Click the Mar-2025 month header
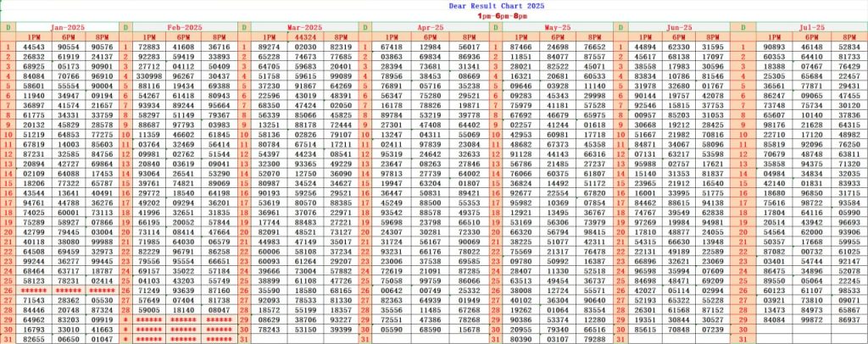868x344 pixels. click(304, 27)
